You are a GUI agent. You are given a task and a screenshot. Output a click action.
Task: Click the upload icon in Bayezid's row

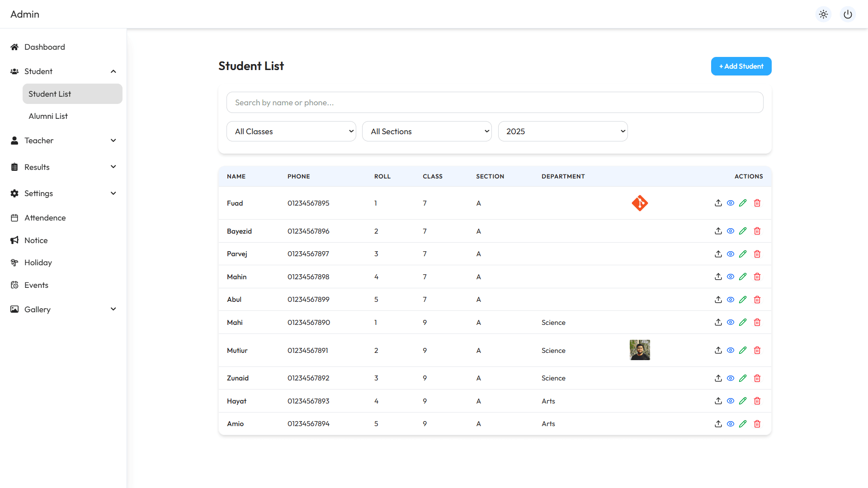(718, 231)
